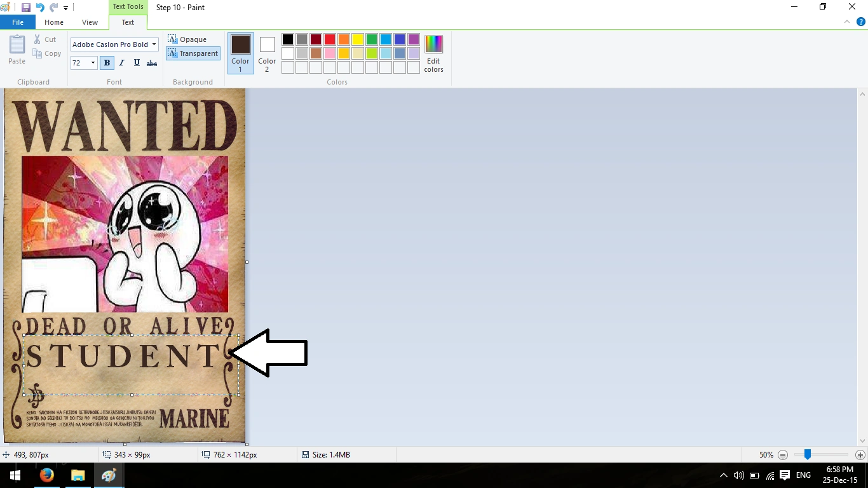Toggle Italic text formatting

click(122, 63)
